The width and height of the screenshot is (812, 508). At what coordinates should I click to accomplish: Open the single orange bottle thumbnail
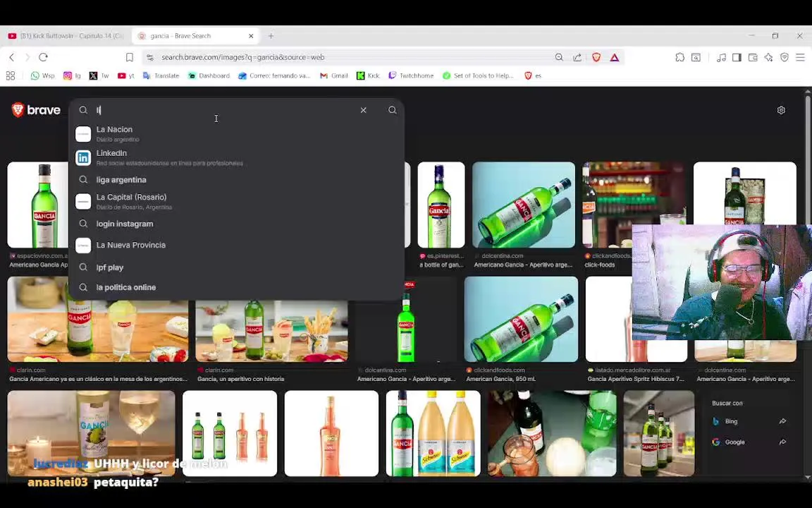[331, 433]
